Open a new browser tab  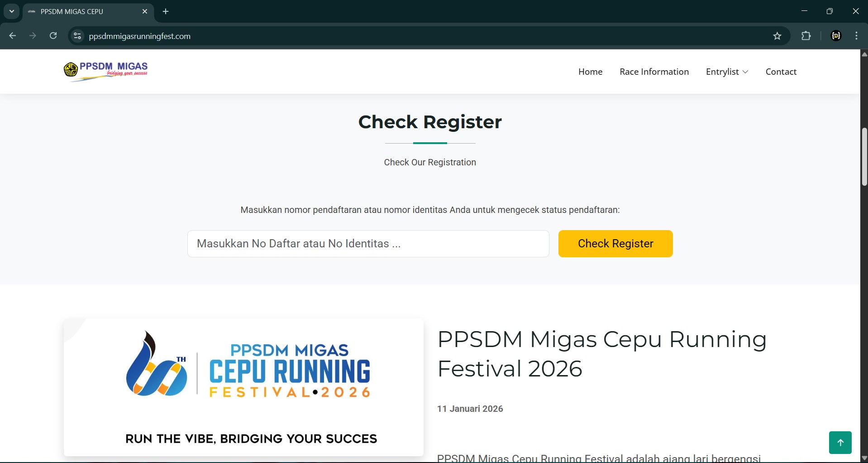point(166,12)
